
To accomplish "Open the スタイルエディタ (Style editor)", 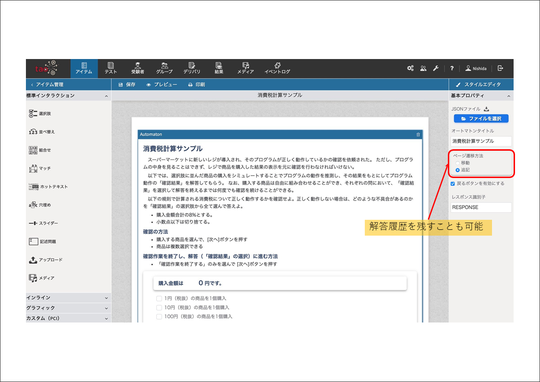I will click(479, 84).
